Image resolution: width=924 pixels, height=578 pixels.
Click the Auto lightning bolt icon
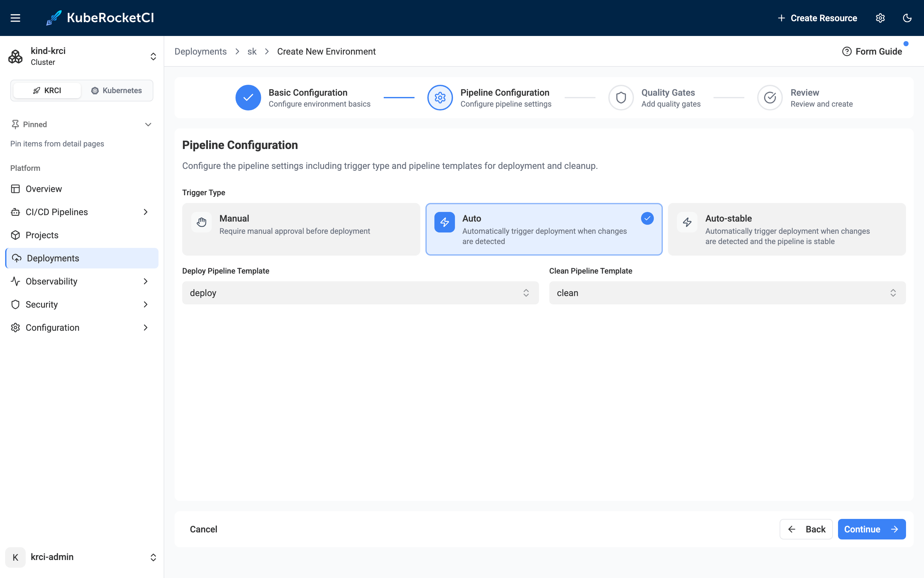click(x=444, y=222)
